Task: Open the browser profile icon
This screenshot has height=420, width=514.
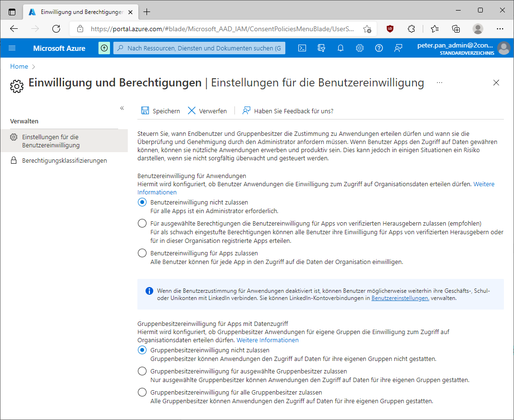Action: pyautogui.click(x=478, y=29)
